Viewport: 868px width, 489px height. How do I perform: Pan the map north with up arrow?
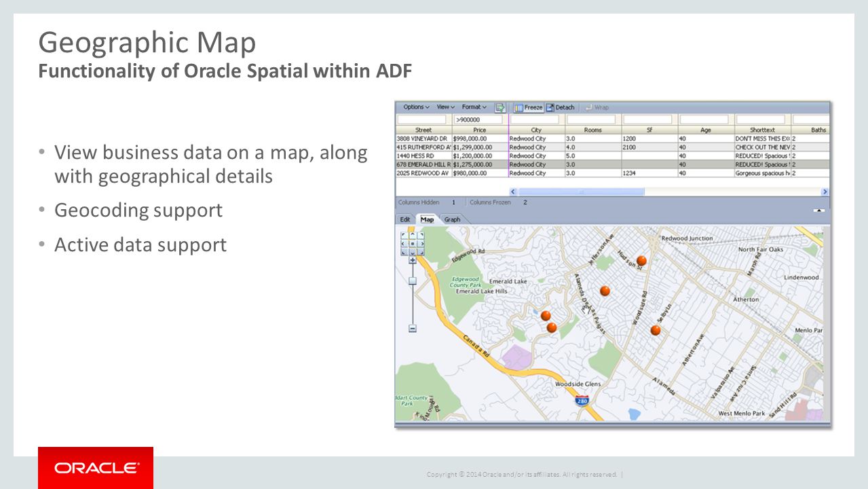tap(412, 235)
